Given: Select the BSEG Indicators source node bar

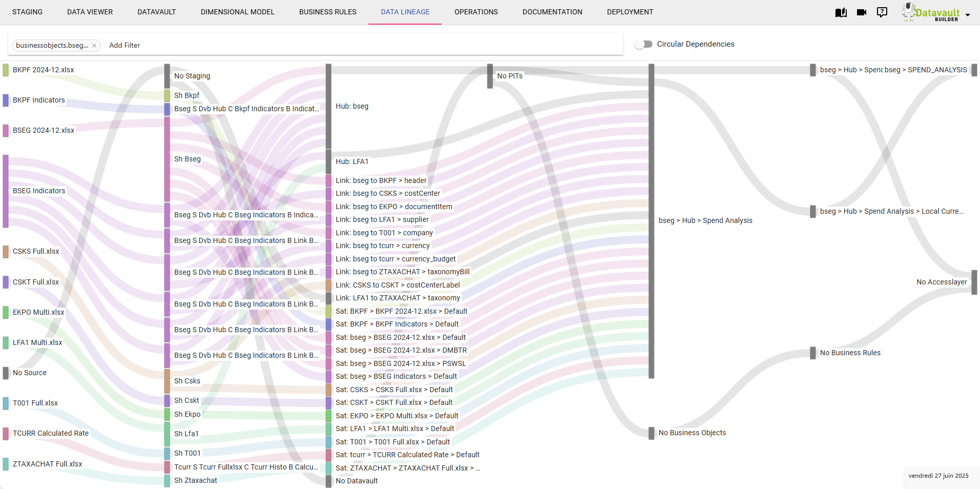Looking at the screenshot, I should coord(6,191).
